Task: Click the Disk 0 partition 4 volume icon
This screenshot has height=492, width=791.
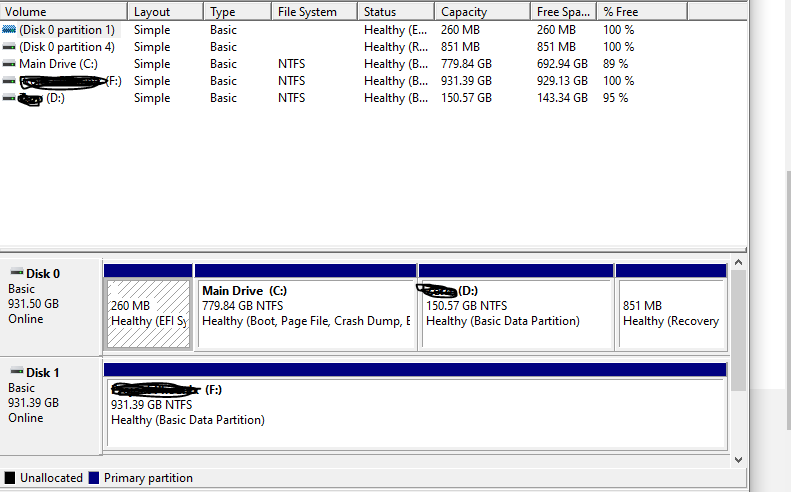Action: coord(9,47)
